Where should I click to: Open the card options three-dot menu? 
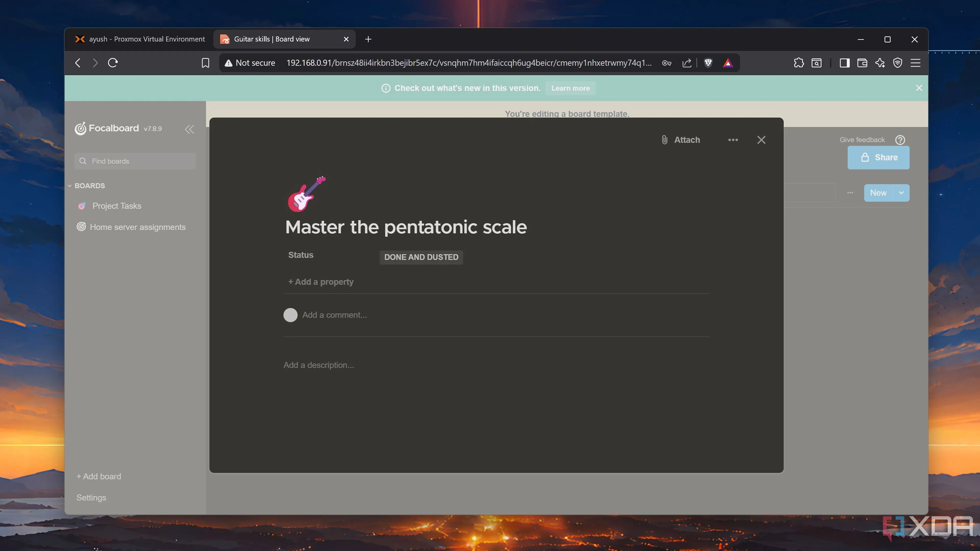[x=733, y=140]
